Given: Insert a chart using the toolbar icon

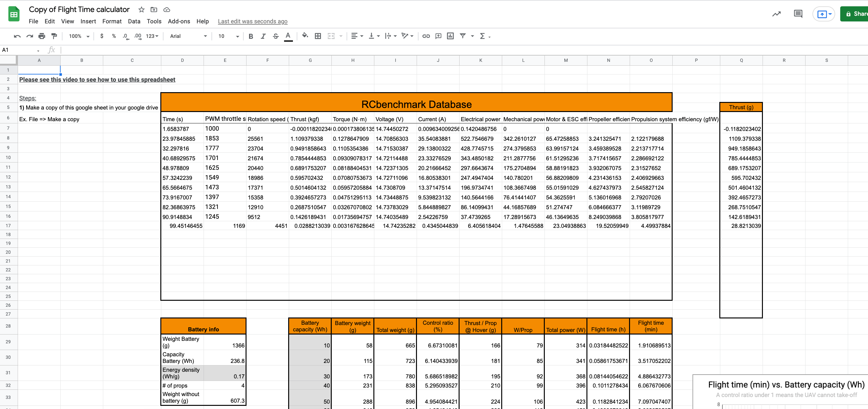Looking at the screenshot, I should [450, 36].
